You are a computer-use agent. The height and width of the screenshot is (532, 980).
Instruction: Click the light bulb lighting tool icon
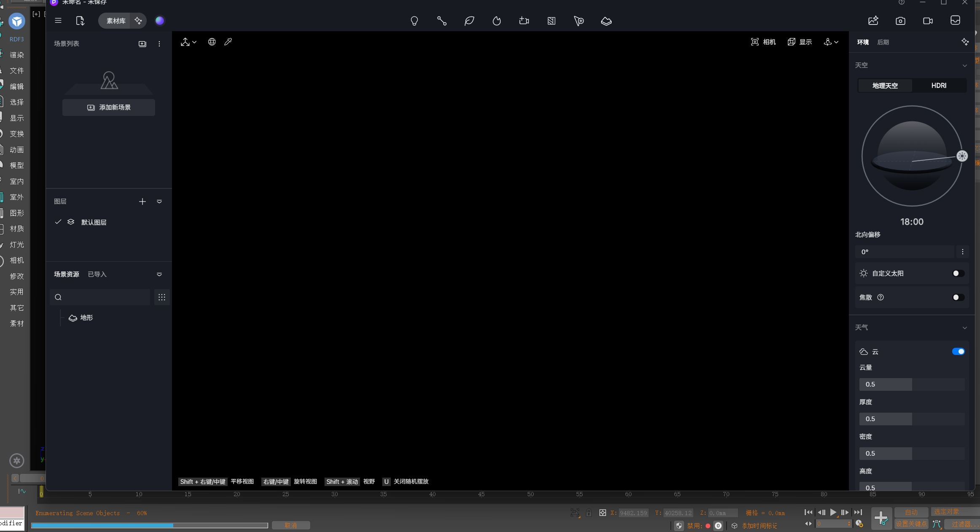(414, 21)
